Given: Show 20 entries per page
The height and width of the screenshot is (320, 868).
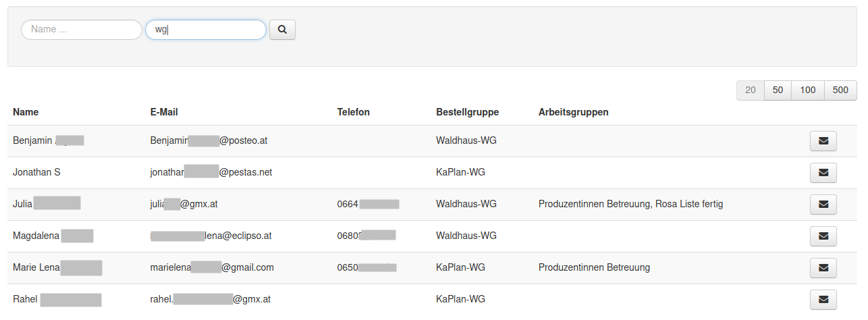Looking at the screenshot, I should click(750, 90).
